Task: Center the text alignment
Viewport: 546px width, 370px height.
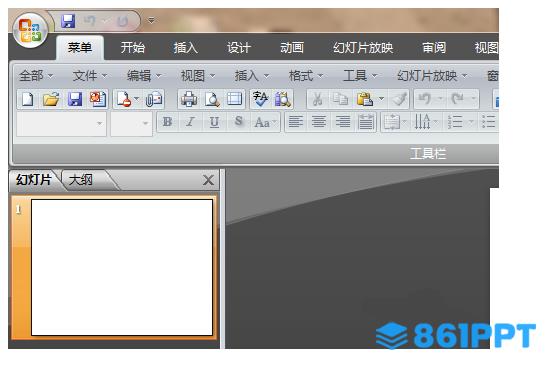Action: click(319, 122)
